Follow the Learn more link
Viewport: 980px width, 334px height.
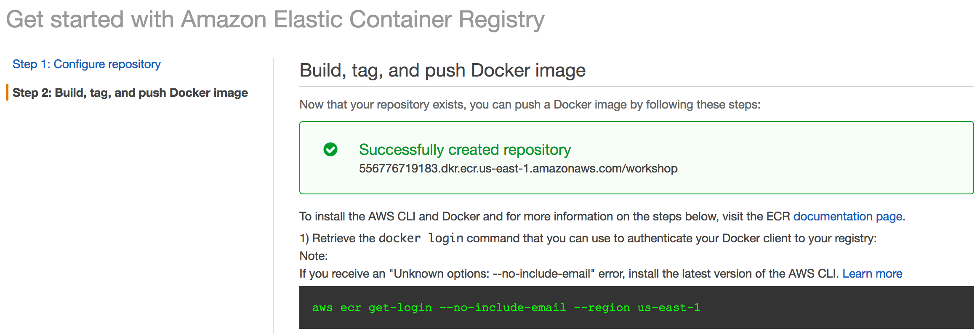point(872,274)
